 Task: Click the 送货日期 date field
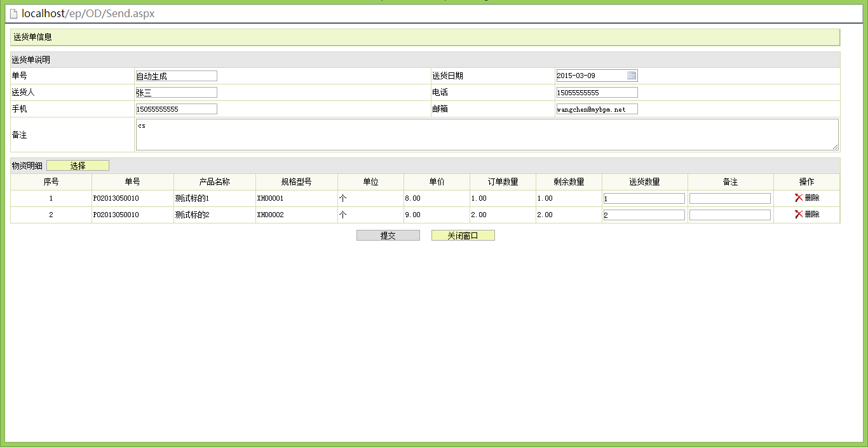tap(590, 76)
